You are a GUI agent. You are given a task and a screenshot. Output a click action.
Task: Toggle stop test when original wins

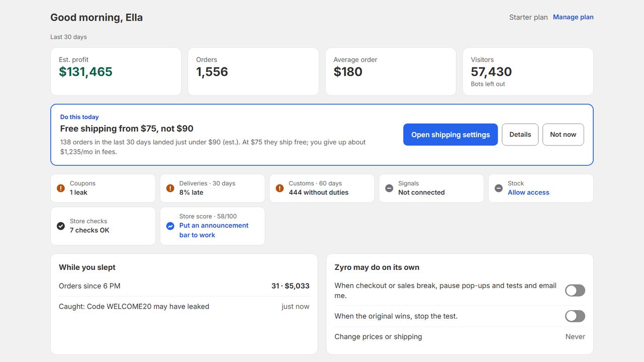(x=575, y=316)
